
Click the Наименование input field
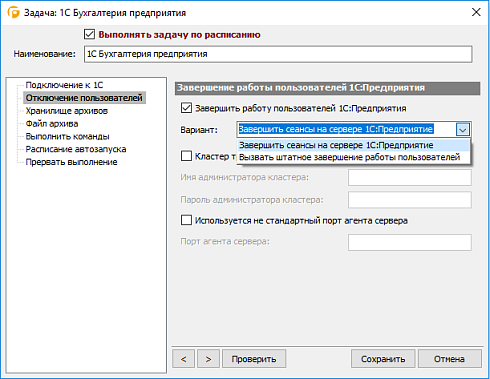click(x=278, y=54)
